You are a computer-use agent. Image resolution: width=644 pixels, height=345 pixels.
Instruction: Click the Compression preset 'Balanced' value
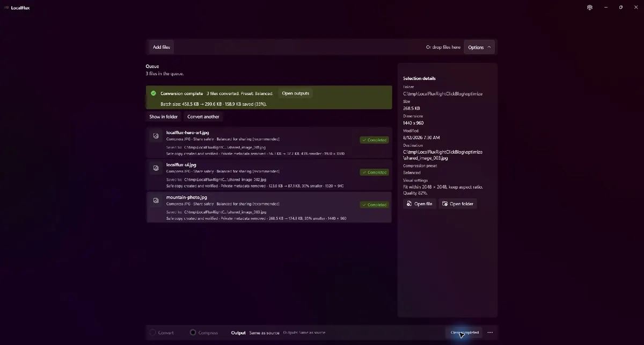pyautogui.click(x=412, y=172)
